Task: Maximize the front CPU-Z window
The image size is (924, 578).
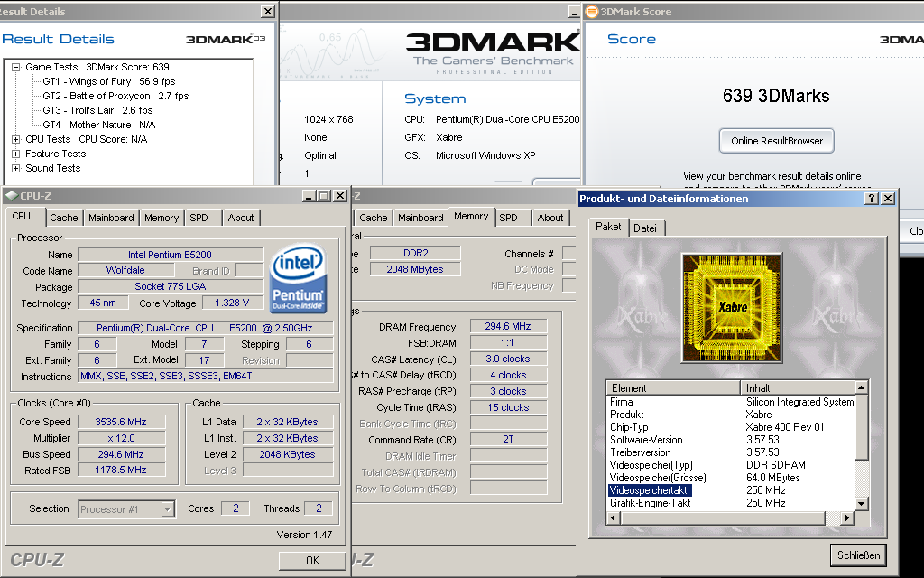Action: [324, 196]
